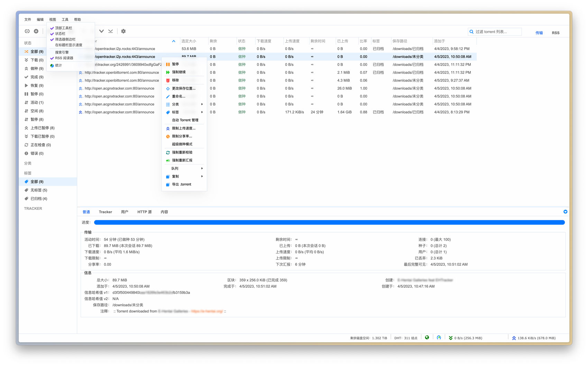This screenshot has height=366, width=588.
Task: Collapse the detail panel with the blue chevron
Action: point(566,212)
